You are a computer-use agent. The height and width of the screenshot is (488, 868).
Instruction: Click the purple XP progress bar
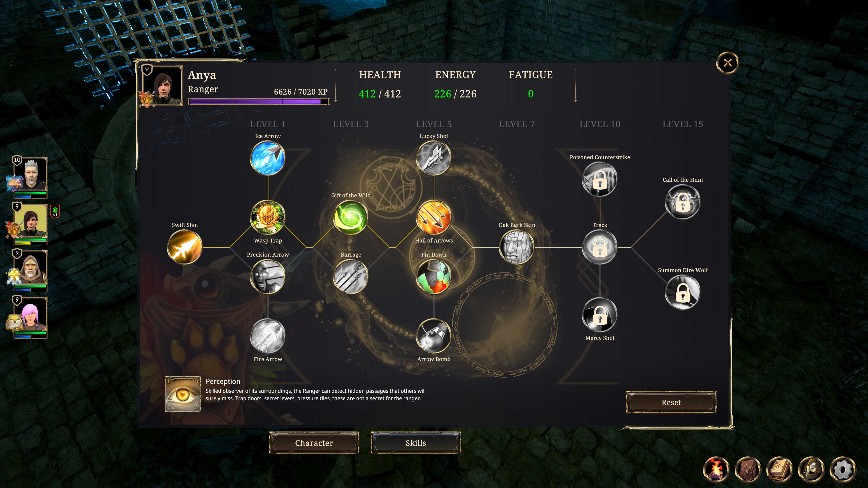[x=258, y=101]
